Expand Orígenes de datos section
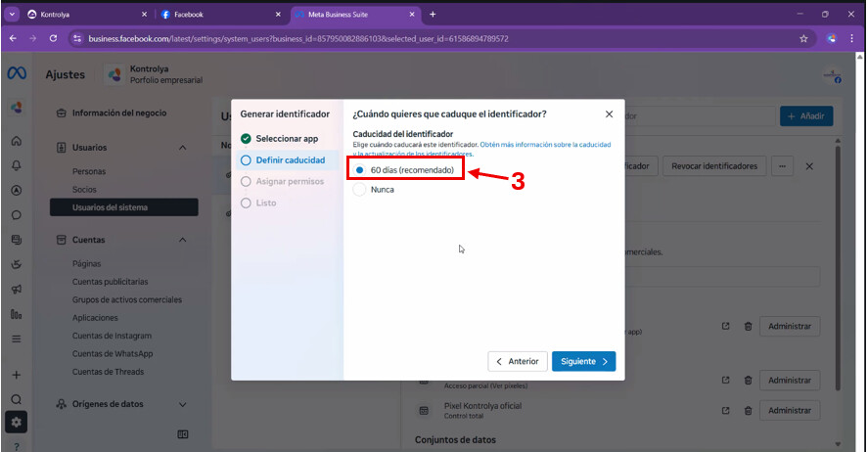 pos(183,404)
